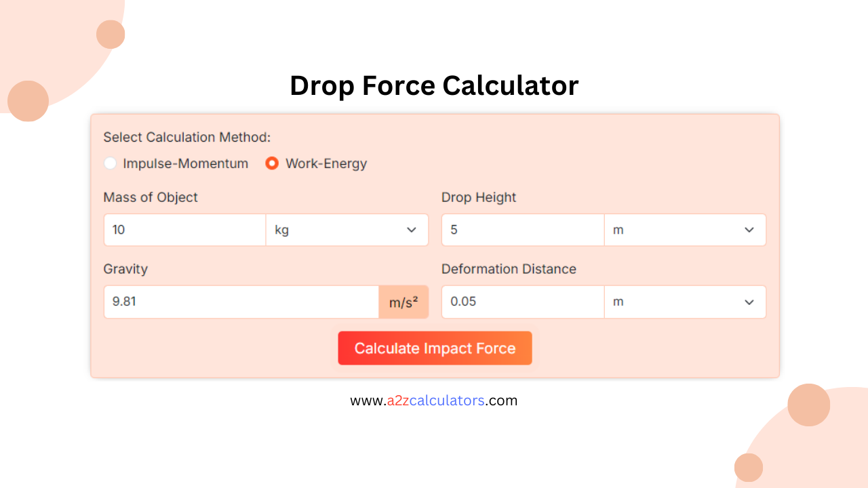
Task: Open the www.a2zcalculators.com link
Action: [433, 401]
